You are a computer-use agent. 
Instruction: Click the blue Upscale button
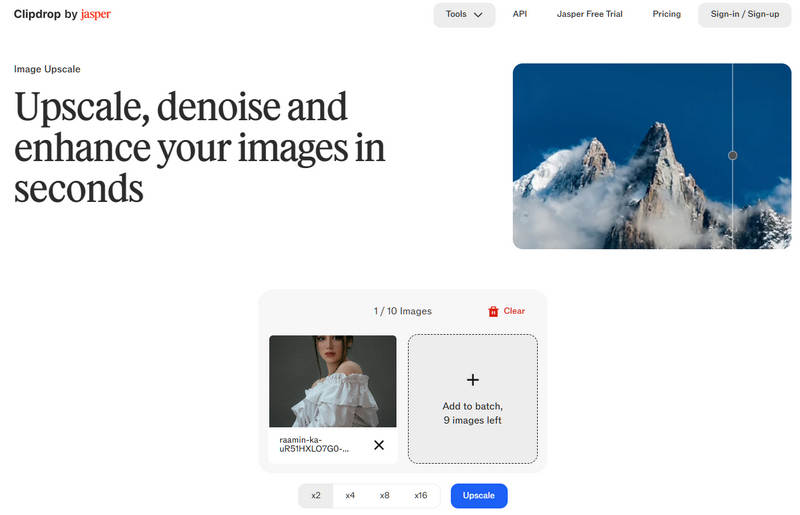pos(479,496)
